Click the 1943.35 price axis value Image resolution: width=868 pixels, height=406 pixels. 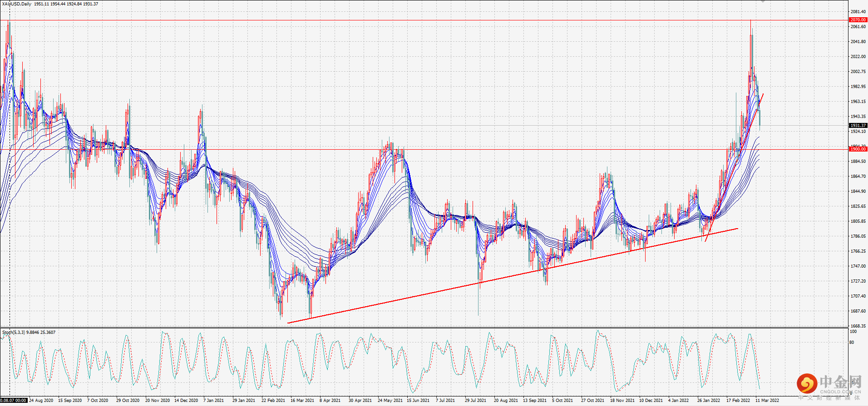point(858,117)
